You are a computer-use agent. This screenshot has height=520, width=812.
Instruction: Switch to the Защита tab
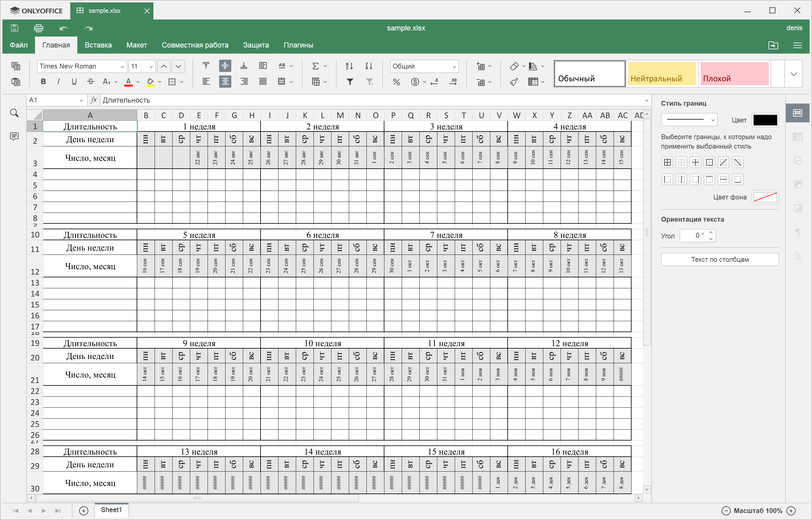tap(256, 45)
